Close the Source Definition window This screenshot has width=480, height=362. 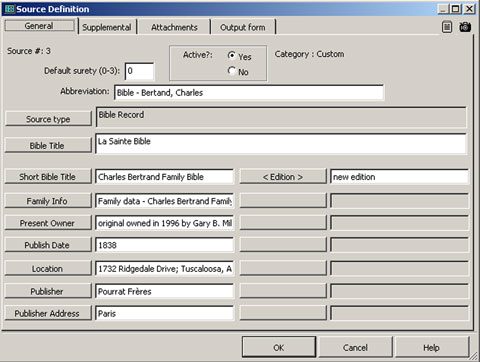(469, 9)
